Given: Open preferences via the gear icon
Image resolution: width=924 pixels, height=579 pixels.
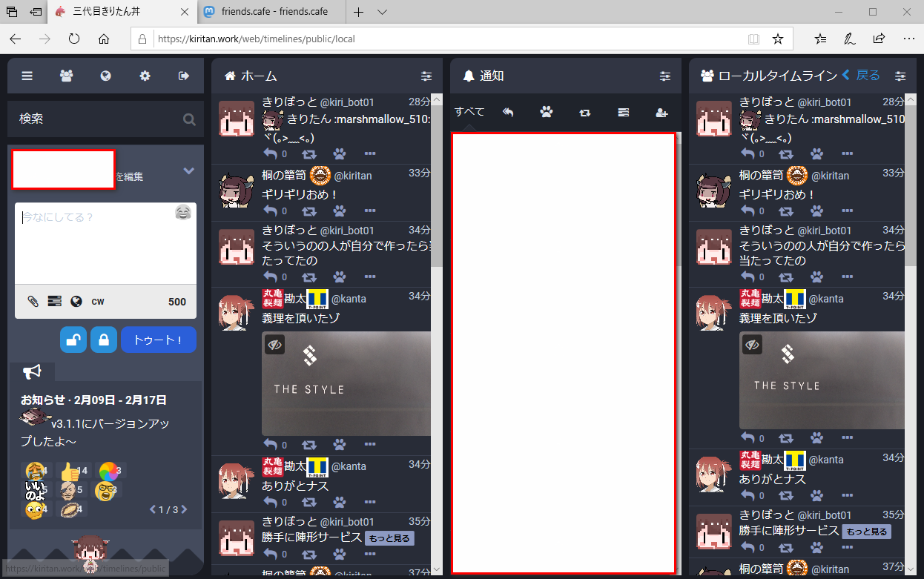Looking at the screenshot, I should coord(145,76).
